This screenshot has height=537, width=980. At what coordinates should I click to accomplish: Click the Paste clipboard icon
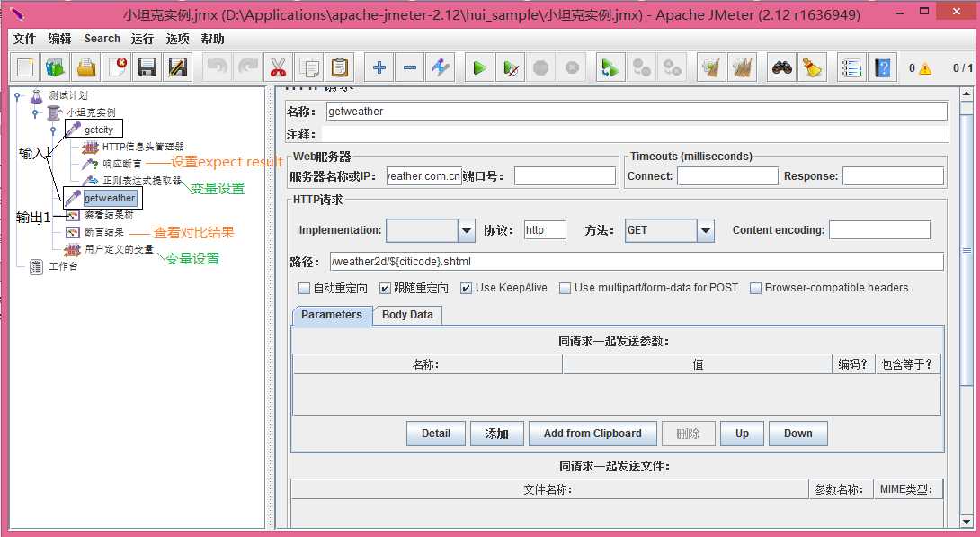click(x=339, y=67)
